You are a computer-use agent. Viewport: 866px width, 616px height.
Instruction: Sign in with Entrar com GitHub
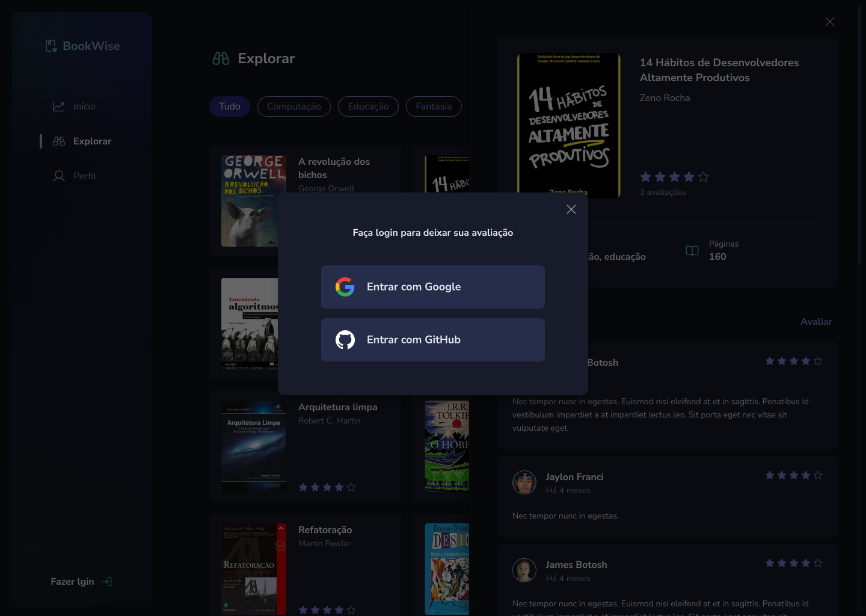pos(433,340)
